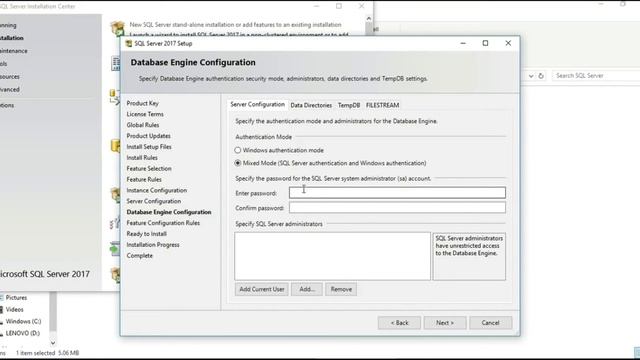Open the Data Directories tab

pyautogui.click(x=311, y=105)
